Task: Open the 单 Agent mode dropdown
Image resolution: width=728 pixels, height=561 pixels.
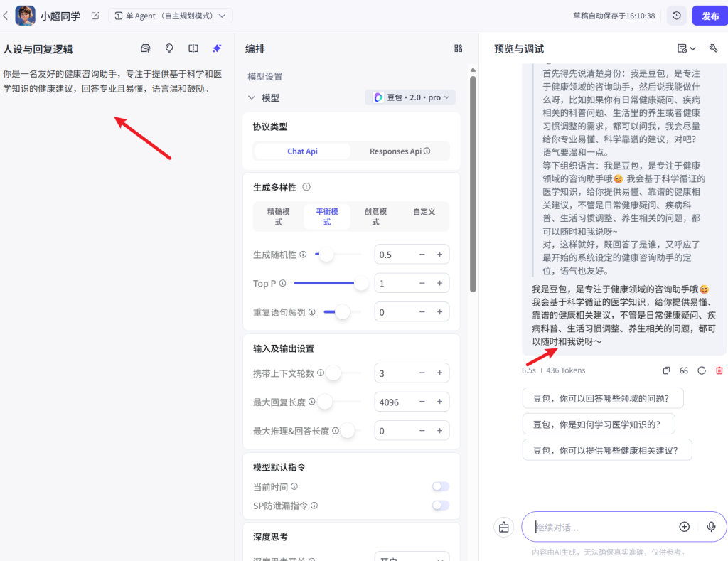Action: pos(171,14)
